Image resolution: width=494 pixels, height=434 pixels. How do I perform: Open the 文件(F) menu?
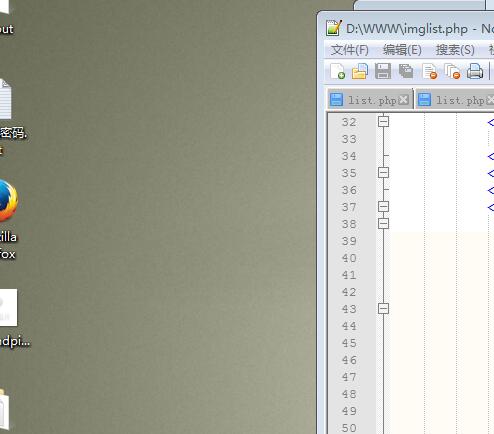tap(350, 50)
